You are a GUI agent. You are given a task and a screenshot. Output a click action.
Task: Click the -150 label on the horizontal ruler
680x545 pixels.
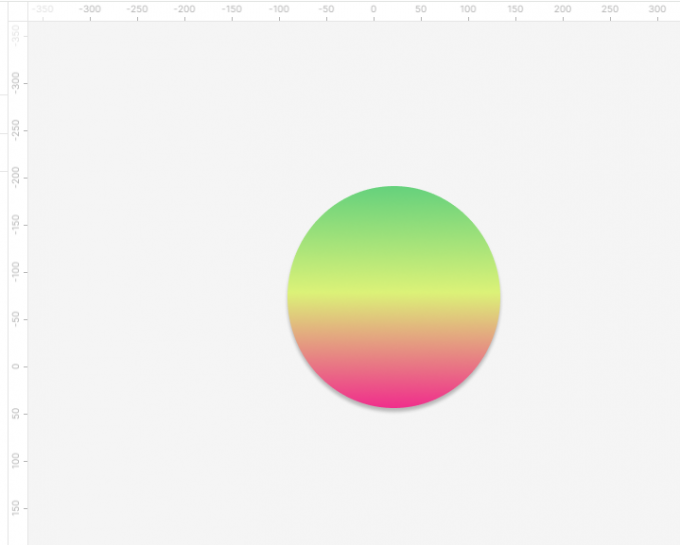[231, 9]
